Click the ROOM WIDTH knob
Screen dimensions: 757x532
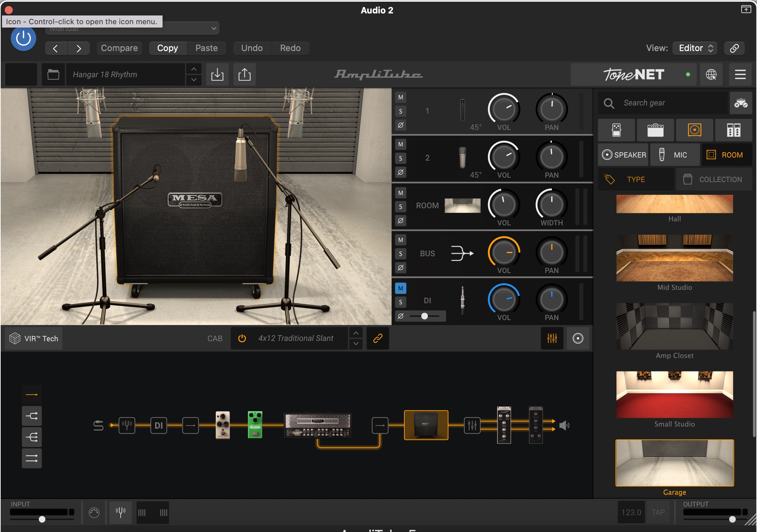(551, 205)
